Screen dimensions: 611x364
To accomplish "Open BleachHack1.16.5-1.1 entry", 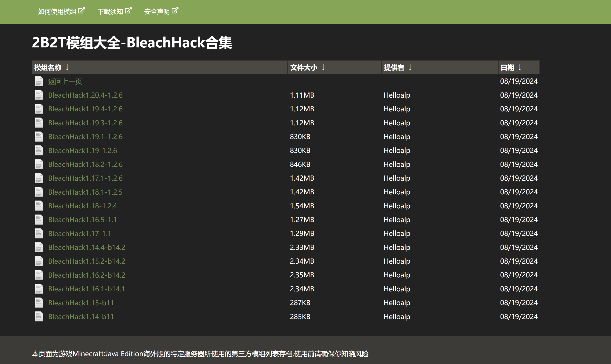I will (82, 220).
